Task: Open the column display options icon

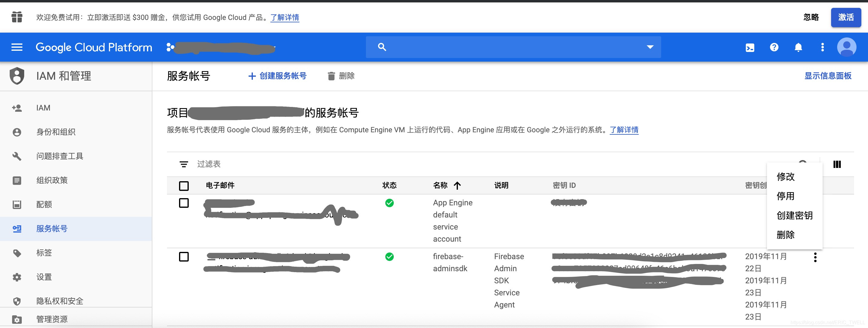Action: click(x=837, y=164)
